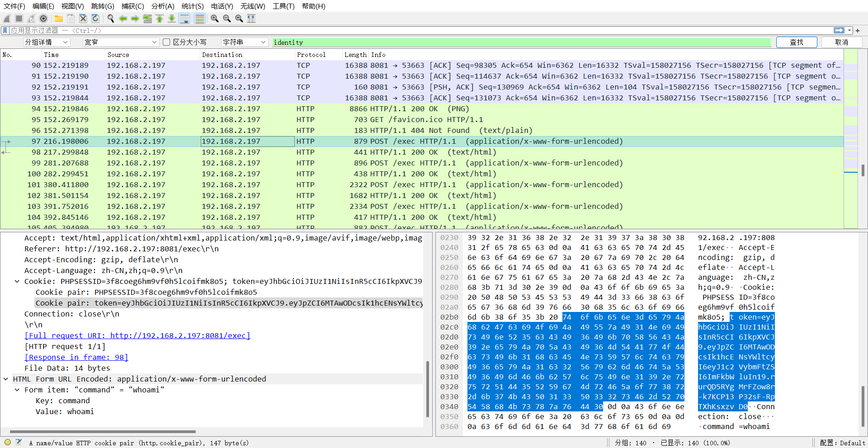The width and height of the screenshot is (868, 448).
Task: Jump to last packet icon
Action: 172,19
